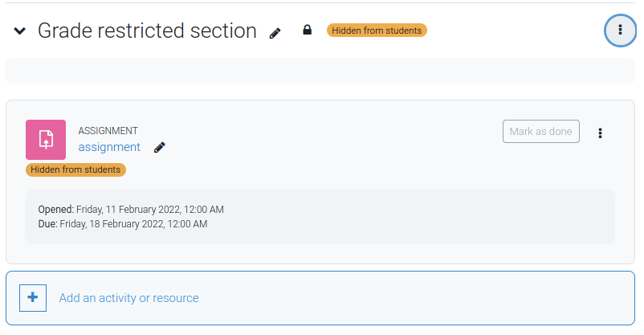Select Add an activity or resource

click(x=129, y=298)
